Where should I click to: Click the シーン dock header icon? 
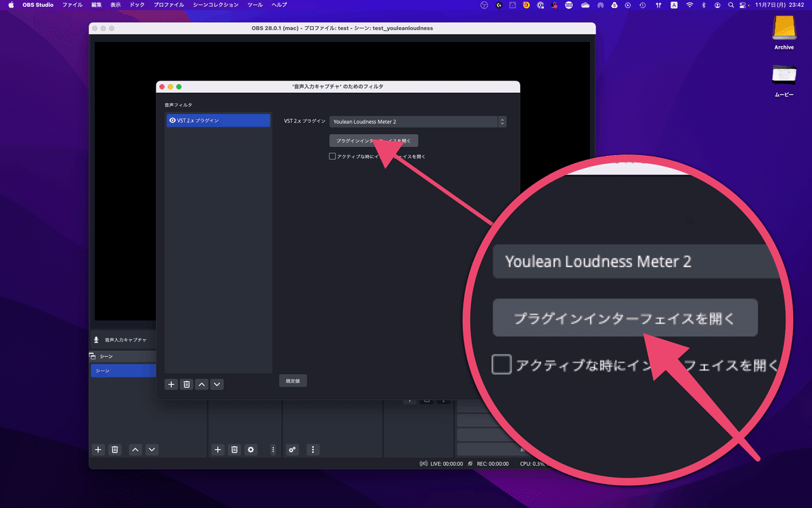pyautogui.click(x=93, y=356)
